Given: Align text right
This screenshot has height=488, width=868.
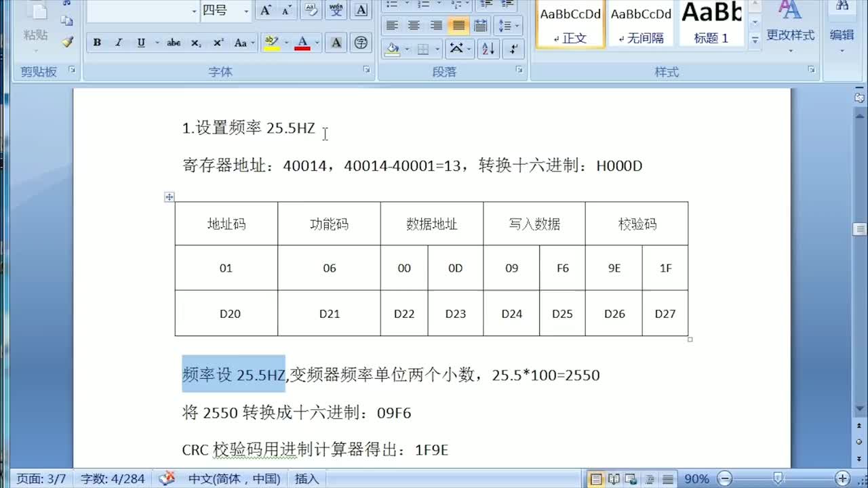Looking at the screenshot, I should click(436, 26).
